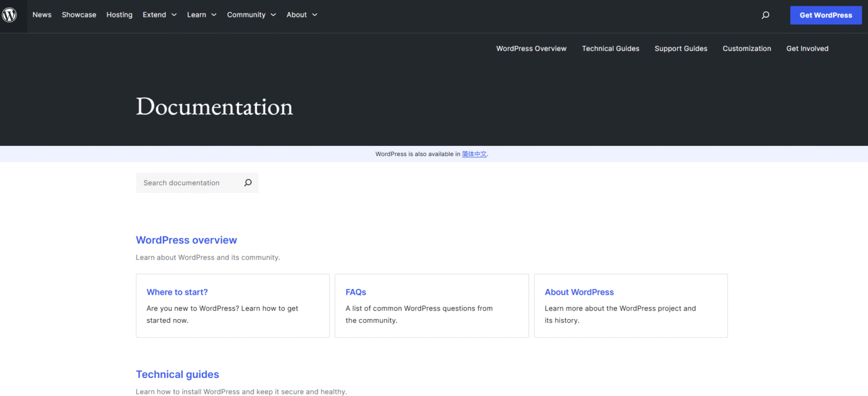This screenshot has height=396, width=868.
Task: Open the Technical guides heading link
Action: pos(177,375)
